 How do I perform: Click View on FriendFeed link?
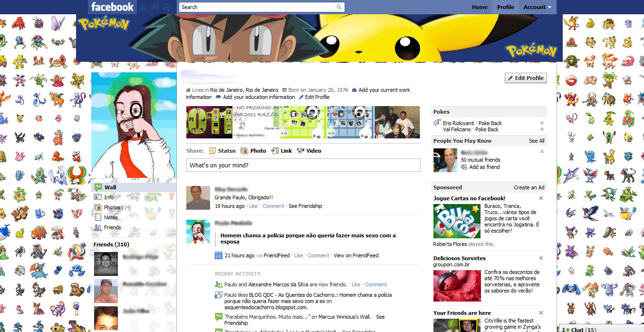pos(356,255)
